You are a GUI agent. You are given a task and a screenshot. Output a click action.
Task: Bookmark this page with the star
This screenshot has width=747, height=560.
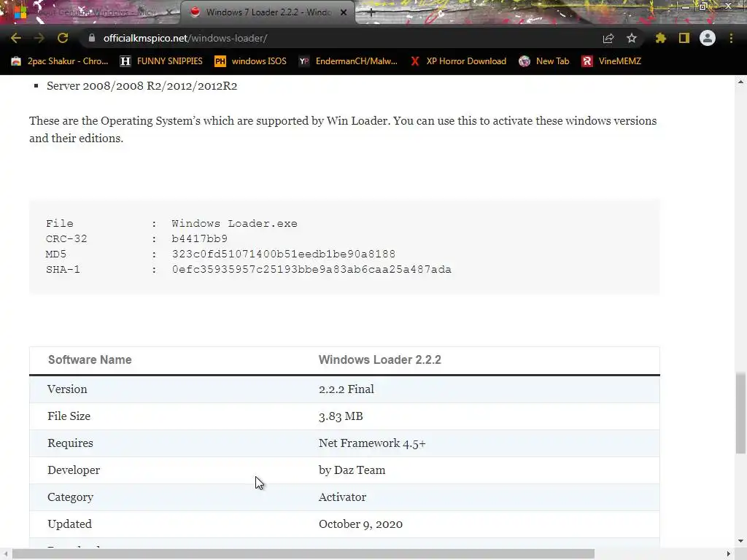[631, 38]
